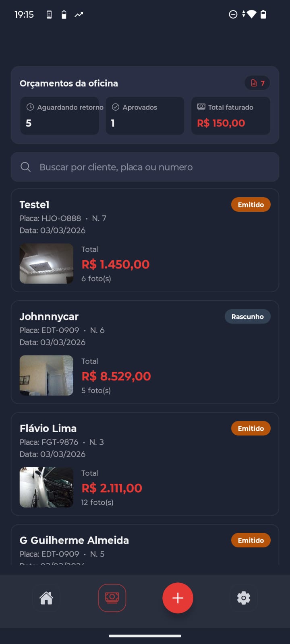Open the settings gear icon
Image resolution: width=290 pixels, height=644 pixels.
pyautogui.click(x=243, y=598)
